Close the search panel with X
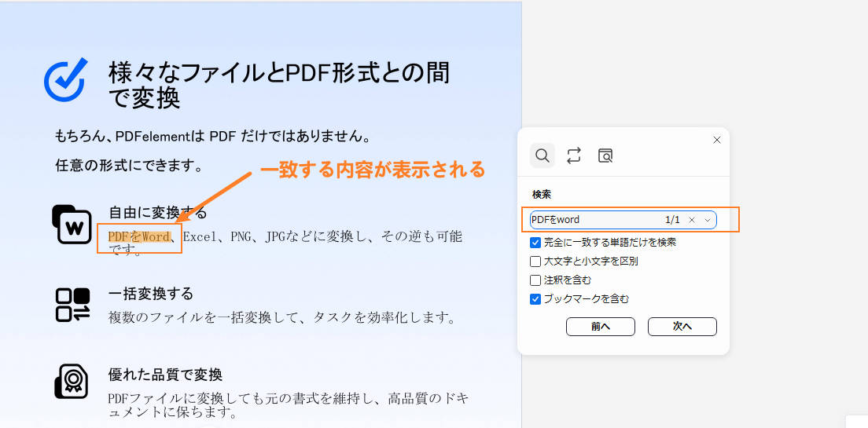Image resolution: width=868 pixels, height=428 pixels. pyautogui.click(x=716, y=140)
